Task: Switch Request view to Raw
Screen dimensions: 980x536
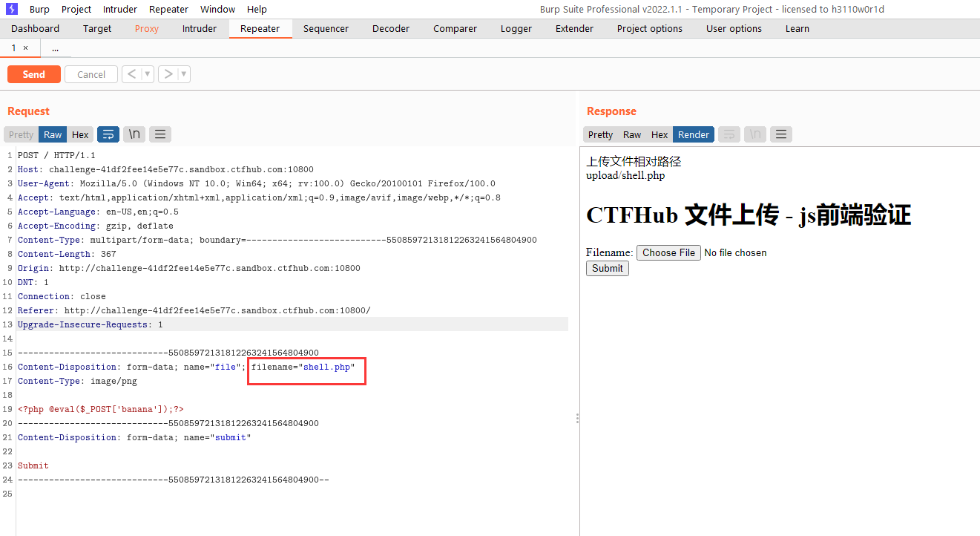Action: (x=53, y=134)
